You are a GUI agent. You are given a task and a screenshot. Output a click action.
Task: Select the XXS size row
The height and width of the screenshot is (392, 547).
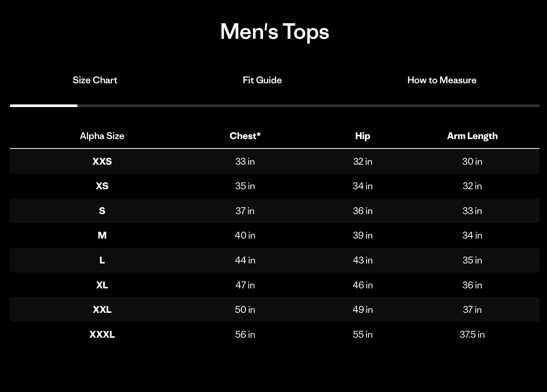102,161
